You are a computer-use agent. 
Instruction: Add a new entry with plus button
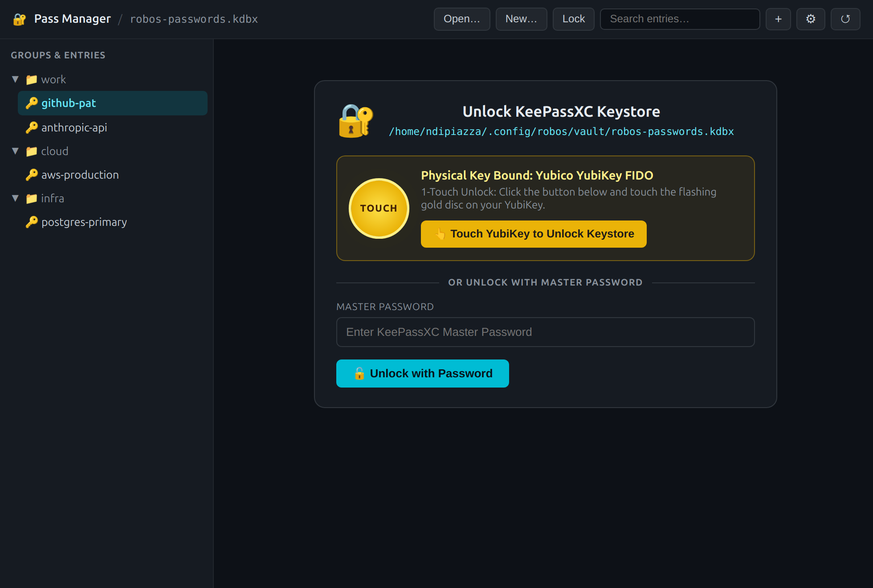778,19
